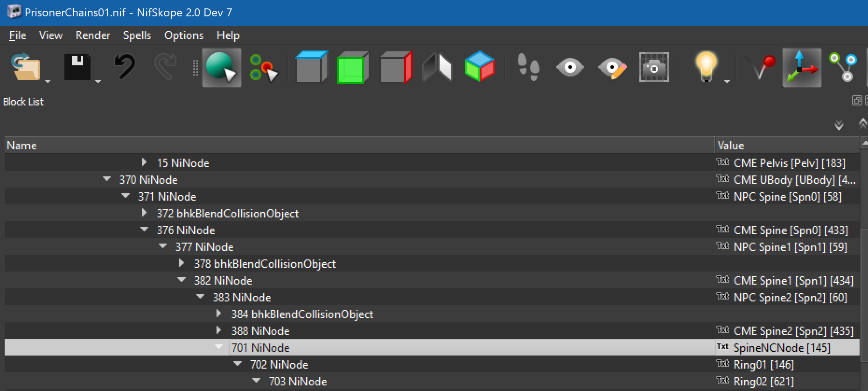Image resolution: width=868 pixels, height=391 pixels.
Task: Click the value CME Spine1 [Spn1] [434]
Action: coord(793,280)
